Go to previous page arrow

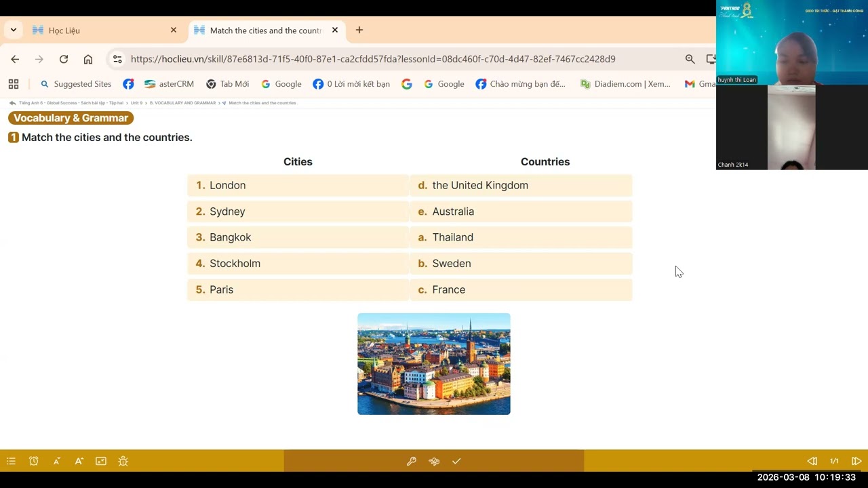pos(812,461)
